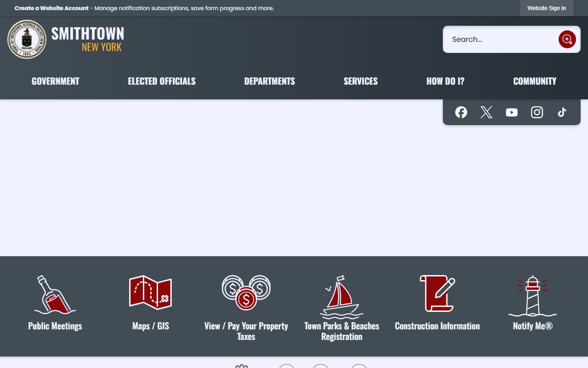Focus the Search text field
This screenshot has width=588, height=368.
[x=501, y=40]
